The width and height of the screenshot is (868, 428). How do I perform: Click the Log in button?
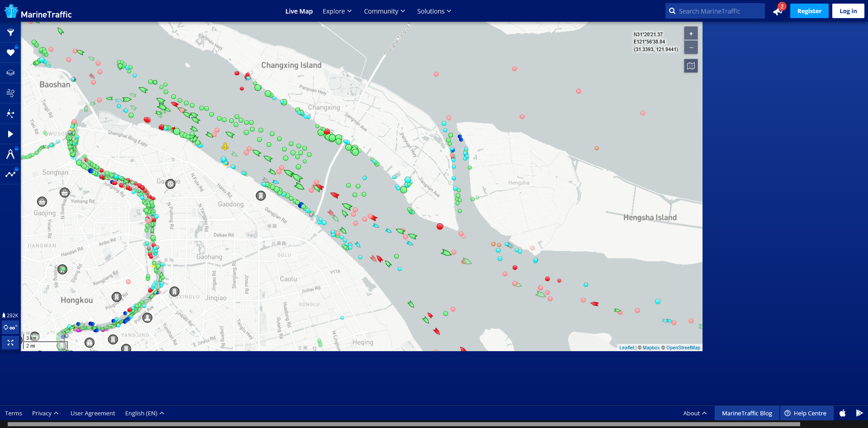point(848,11)
